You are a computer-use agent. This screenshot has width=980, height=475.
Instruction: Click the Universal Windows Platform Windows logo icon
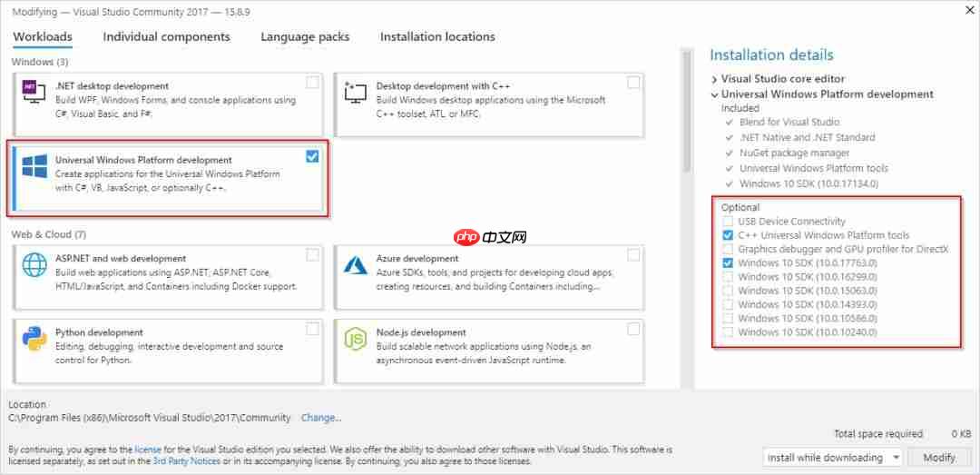coord(34,166)
